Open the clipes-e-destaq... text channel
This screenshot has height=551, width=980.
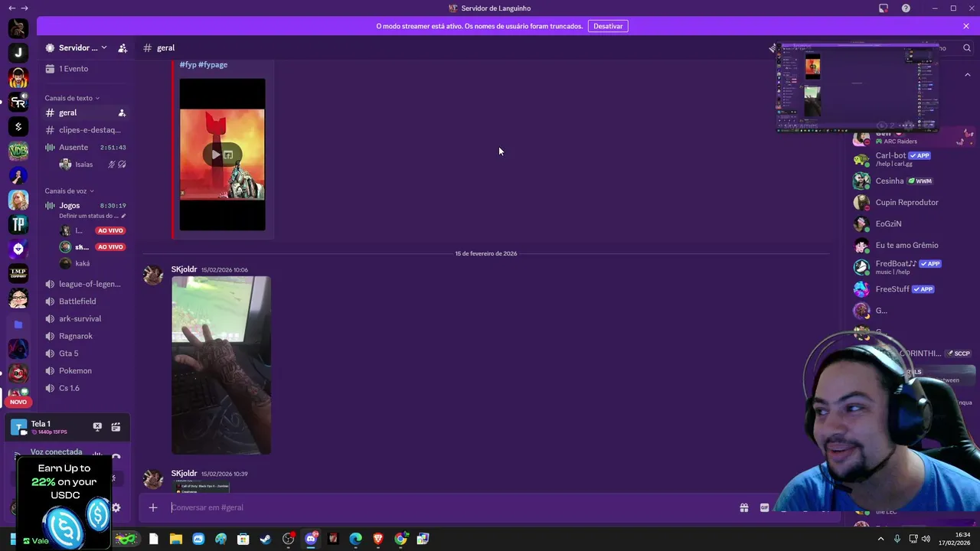[x=84, y=130]
